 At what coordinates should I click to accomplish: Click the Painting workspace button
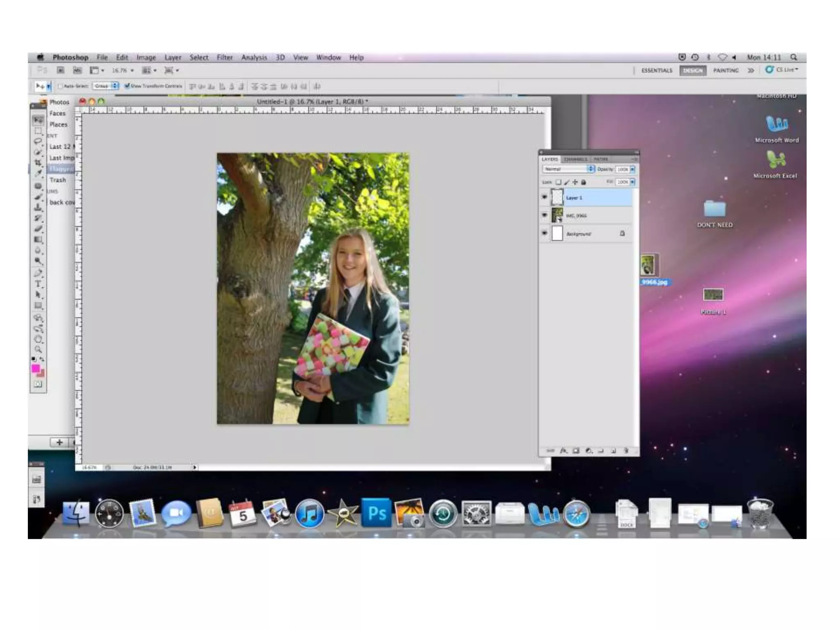pos(726,71)
